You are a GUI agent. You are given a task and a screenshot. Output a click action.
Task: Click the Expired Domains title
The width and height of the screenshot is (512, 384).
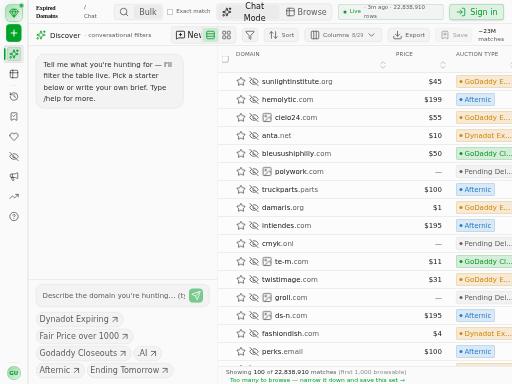[47, 12]
